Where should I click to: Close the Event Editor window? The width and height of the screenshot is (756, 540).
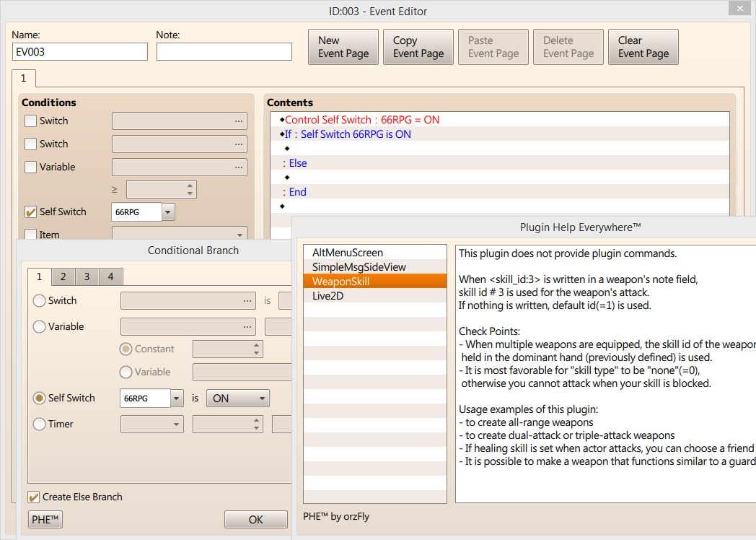coord(739,8)
